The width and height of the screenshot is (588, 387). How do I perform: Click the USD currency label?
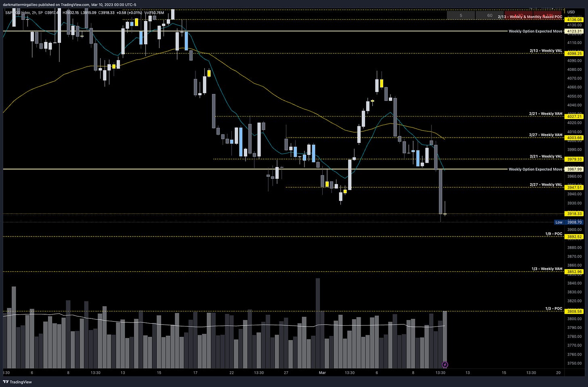[571, 12]
